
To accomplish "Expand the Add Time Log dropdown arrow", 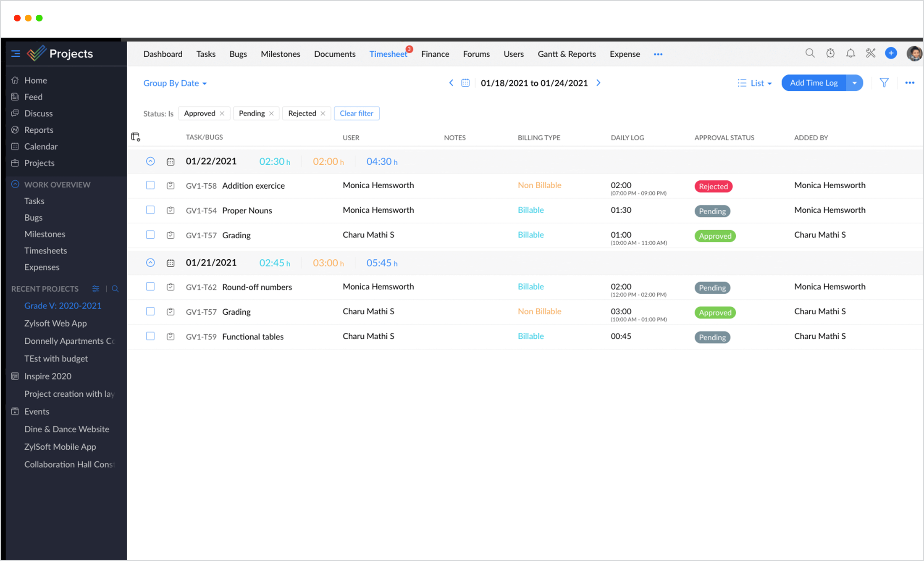I will [x=854, y=83].
